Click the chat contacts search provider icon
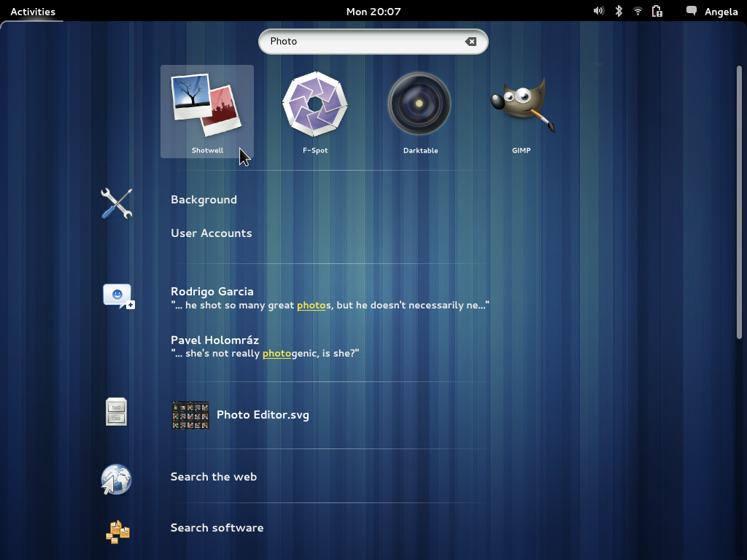747x560 pixels. click(x=119, y=296)
